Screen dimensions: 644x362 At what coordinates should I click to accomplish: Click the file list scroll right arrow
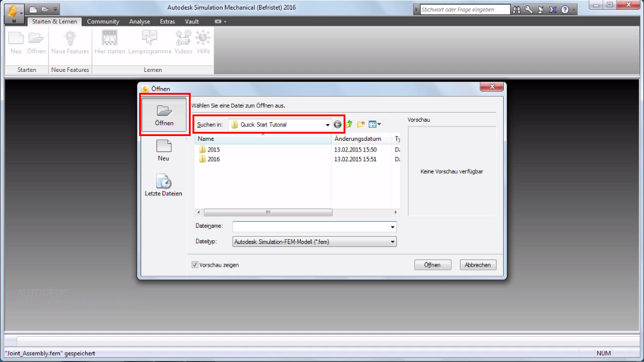pos(396,212)
